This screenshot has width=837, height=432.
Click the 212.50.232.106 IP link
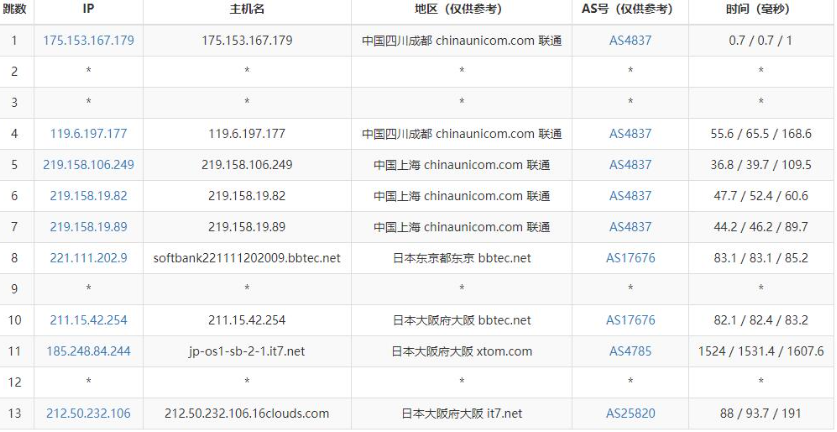tap(88, 413)
